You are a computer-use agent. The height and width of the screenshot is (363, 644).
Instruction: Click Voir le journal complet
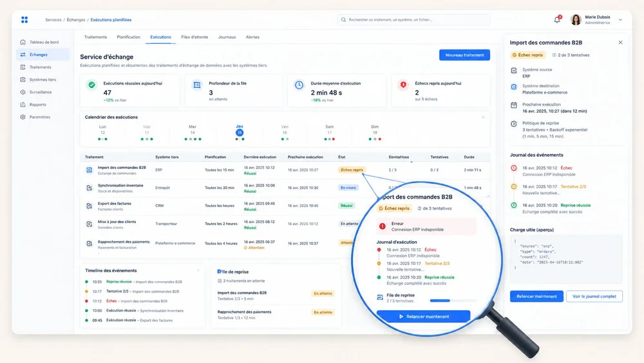pos(594,297)
